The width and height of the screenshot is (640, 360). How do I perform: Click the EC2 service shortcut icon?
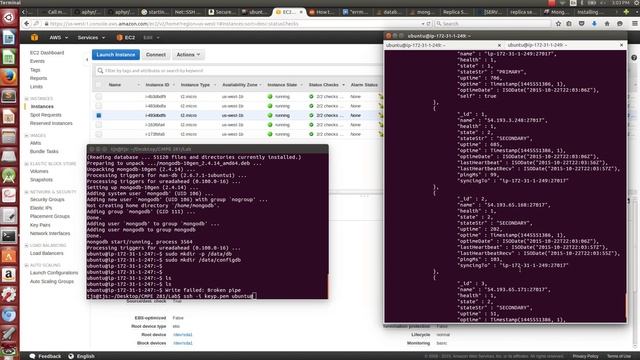pyautogui.click(x=120, y=38)
